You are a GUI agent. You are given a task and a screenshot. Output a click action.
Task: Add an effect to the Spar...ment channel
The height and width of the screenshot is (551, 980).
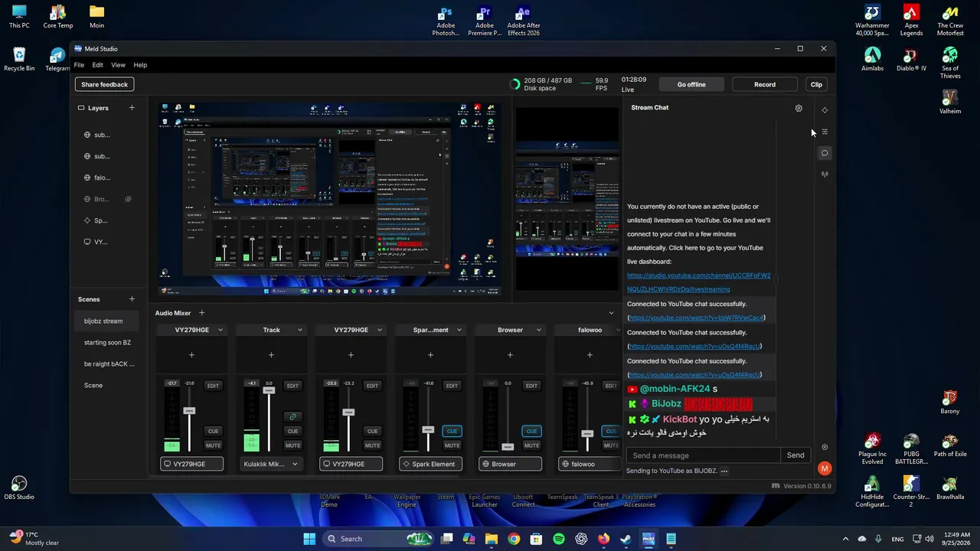(x=430, y=355)
